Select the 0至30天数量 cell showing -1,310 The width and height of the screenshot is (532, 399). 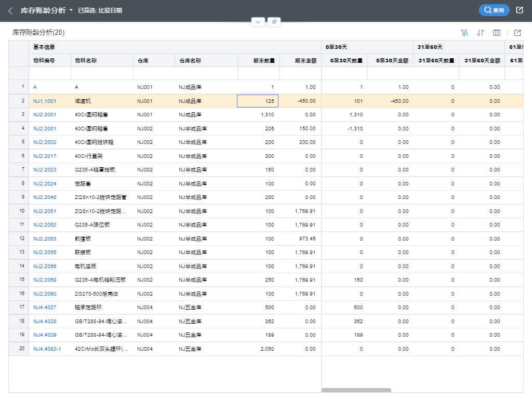pos(344,129)
